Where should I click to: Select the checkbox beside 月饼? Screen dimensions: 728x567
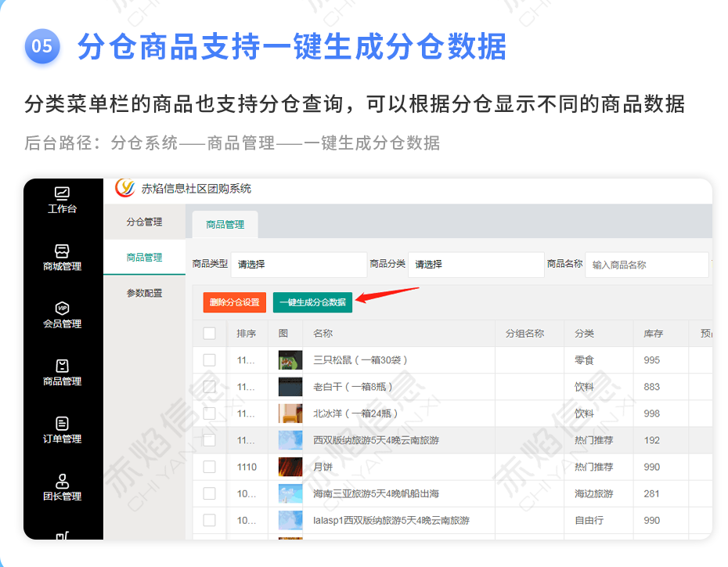(x=209, y=467)
